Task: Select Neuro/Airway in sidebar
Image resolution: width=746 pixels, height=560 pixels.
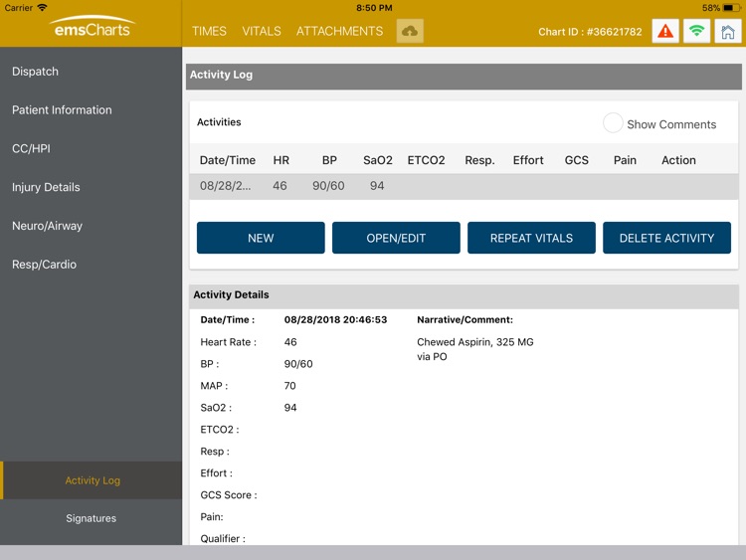Action: click(91, 226)
